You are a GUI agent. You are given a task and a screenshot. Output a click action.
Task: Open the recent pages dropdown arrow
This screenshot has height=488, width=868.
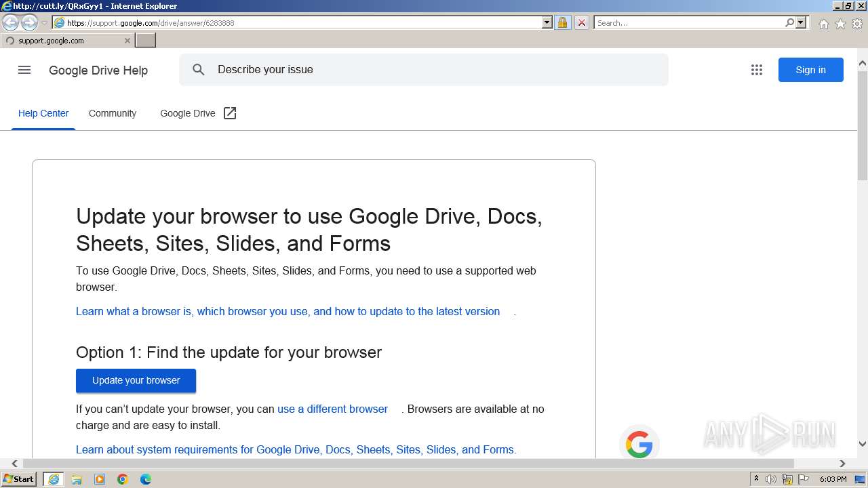coord(44,23)
